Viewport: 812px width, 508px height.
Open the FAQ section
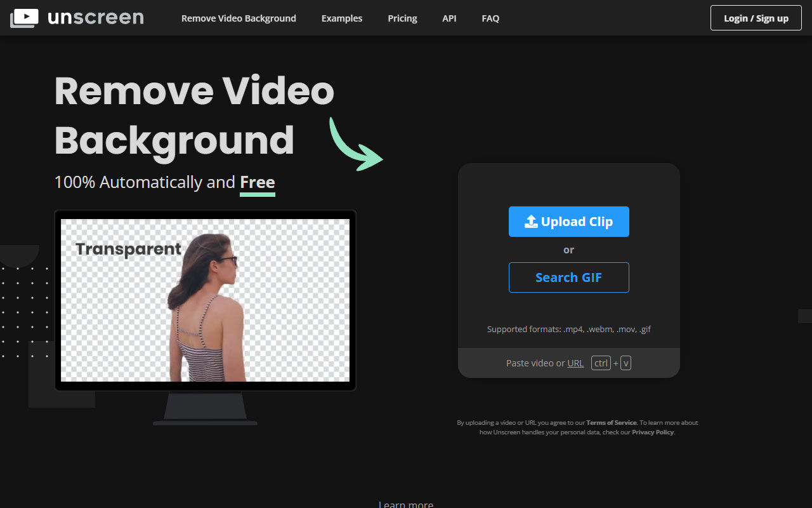pyautogui.click(x=490, y=18)
